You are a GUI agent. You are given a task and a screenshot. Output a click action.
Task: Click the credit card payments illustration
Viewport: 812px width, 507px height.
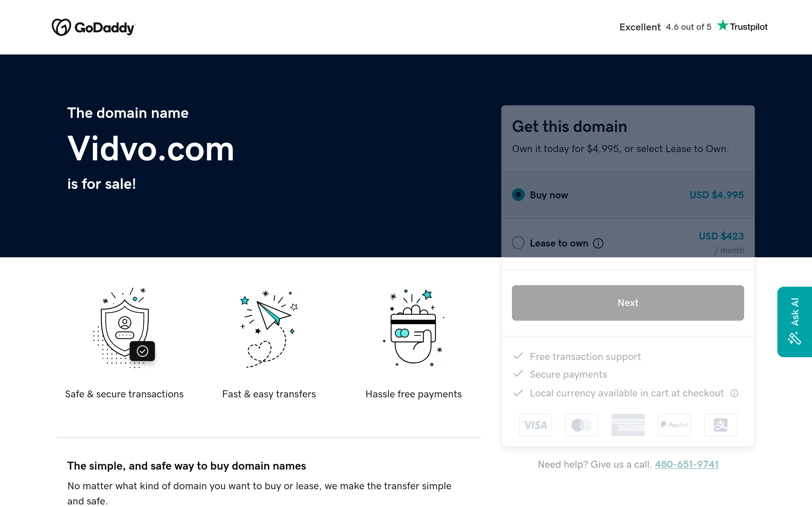pos(413,328)
